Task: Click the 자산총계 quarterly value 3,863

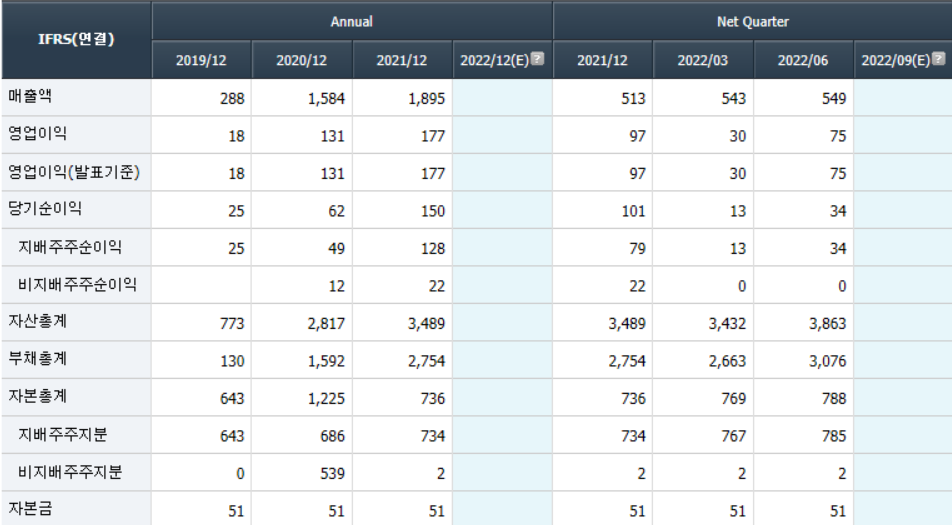Action: (828, 324)
